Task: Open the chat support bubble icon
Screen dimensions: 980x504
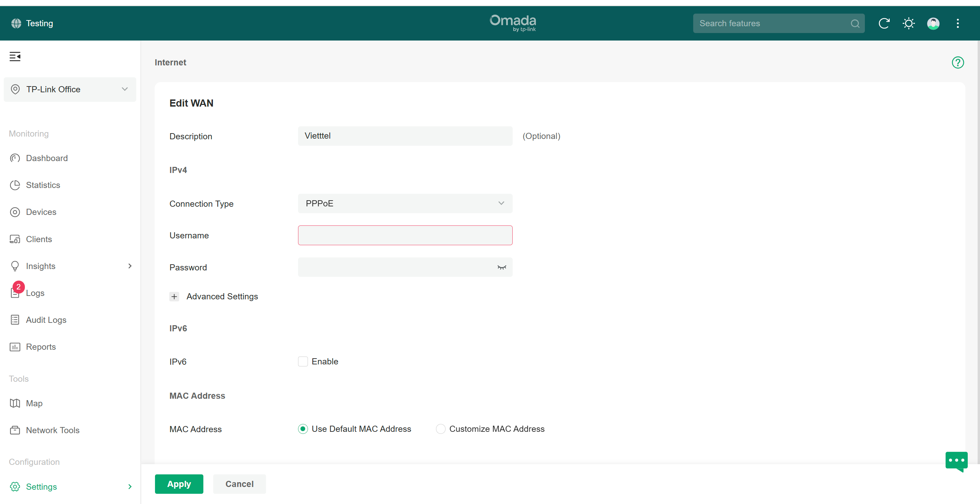Action: (x=956, y=461)
